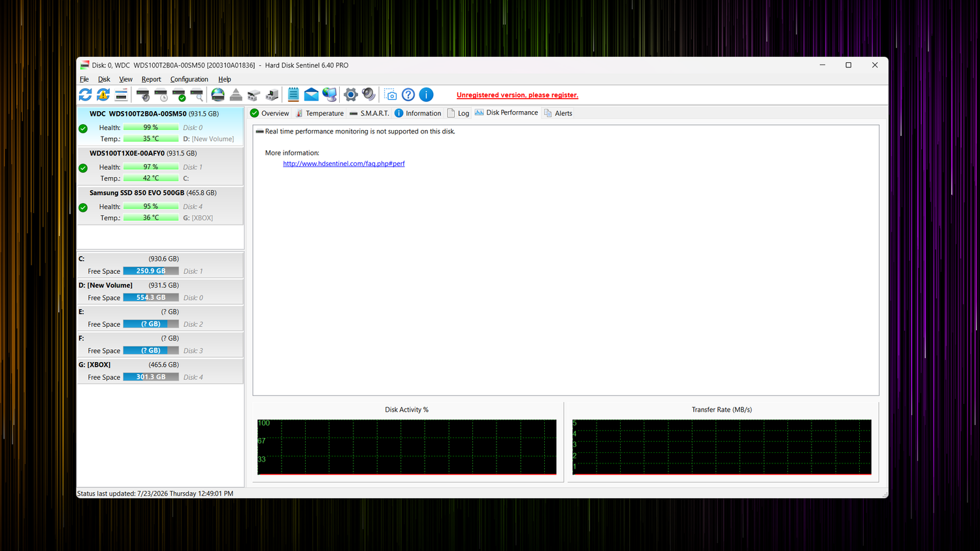Click the blue info circle toolbar icon

click(x=426, y=95)
